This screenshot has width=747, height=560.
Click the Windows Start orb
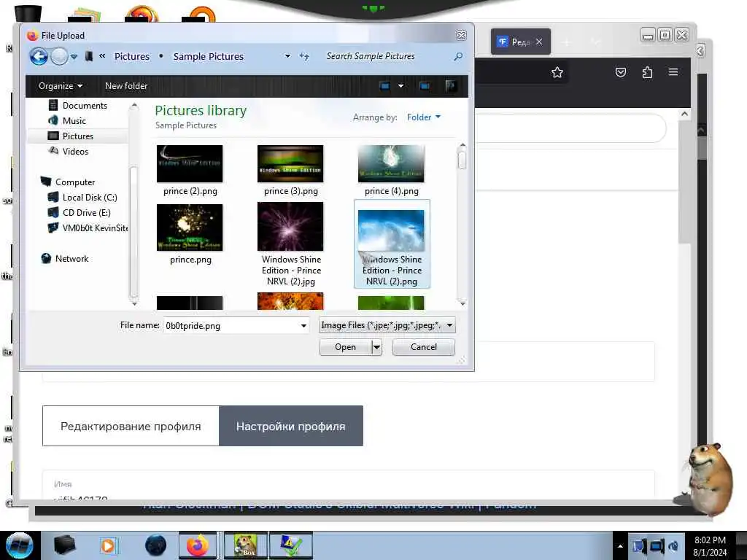point(20,545)
